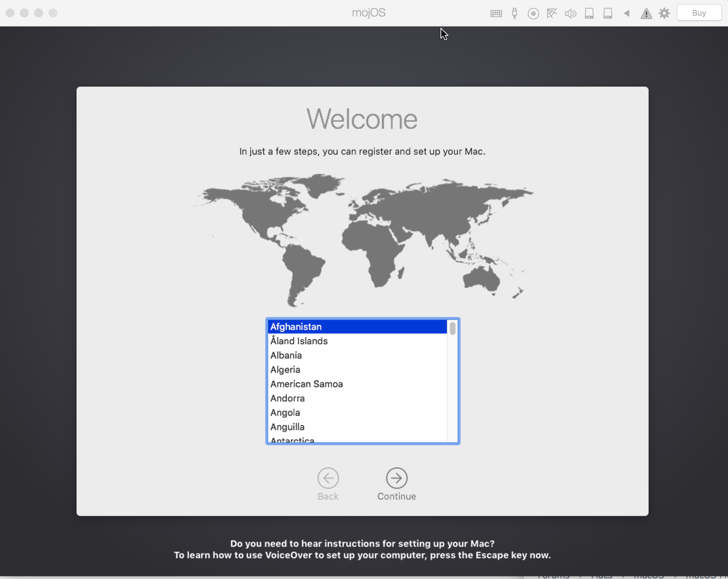The height and width of the screenshot is (579, 728).
Task: Choose Algeria from the country list
Action: coord(285,370)
